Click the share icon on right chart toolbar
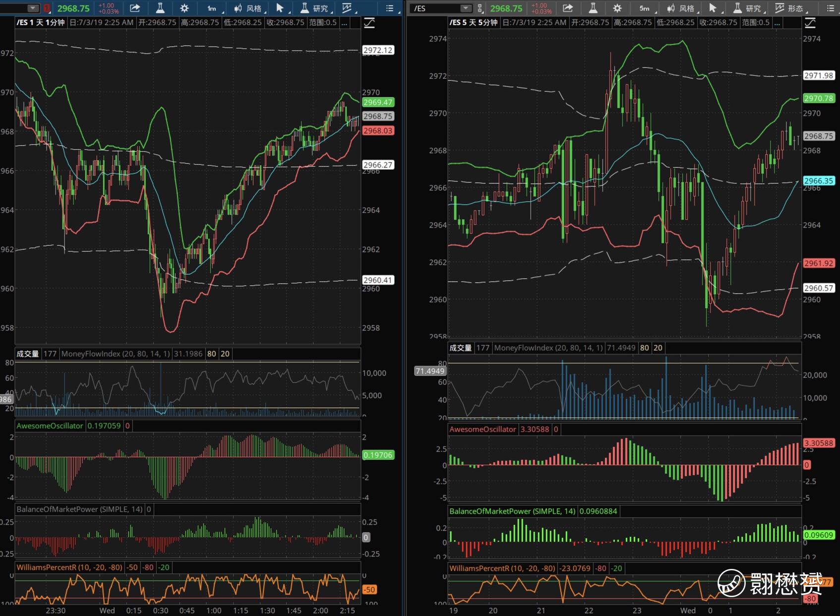840x616 pixels. point(568,8)
